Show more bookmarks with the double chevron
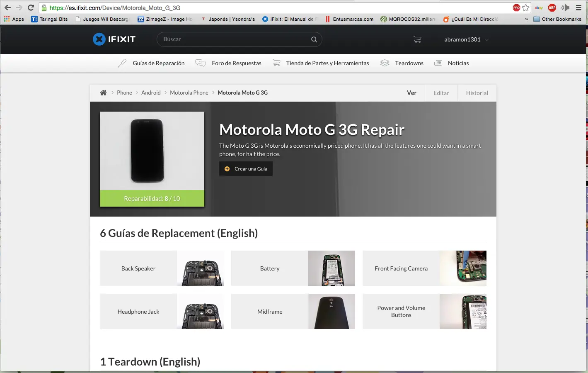The height and width of the screenshot is (373, 588). (x=527, y=19)
